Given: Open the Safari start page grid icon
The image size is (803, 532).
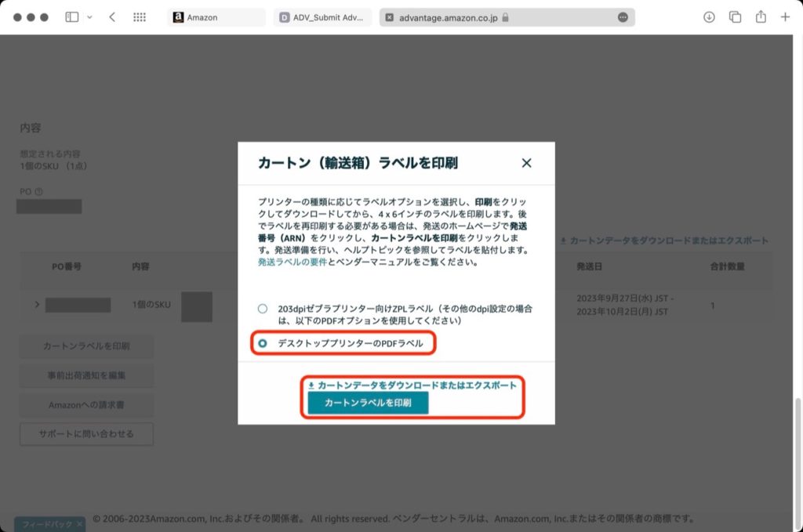Looking at the screenshot, I should click(x=140, y=17).
